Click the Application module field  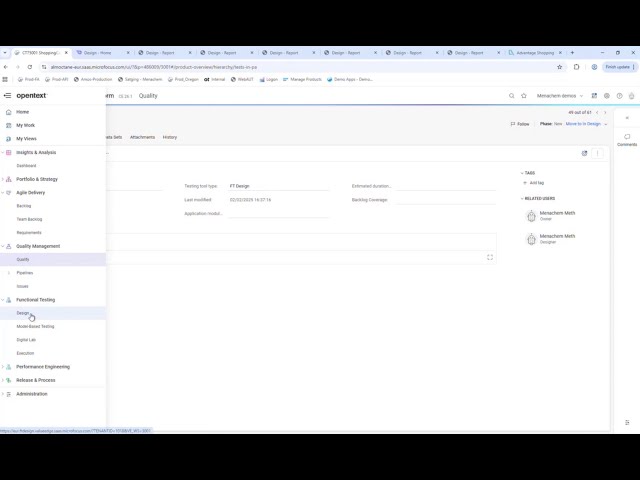tap(278, 213)
